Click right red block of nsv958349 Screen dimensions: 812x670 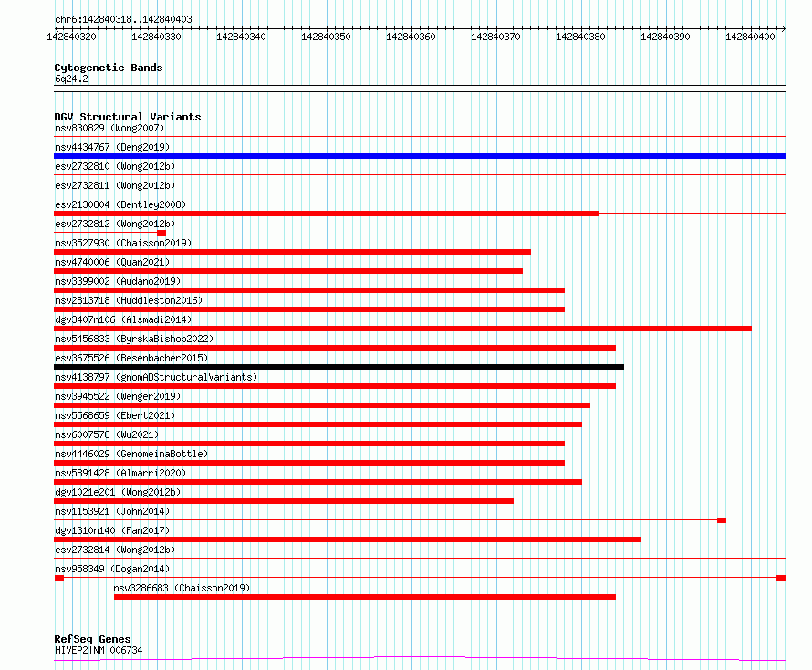click(781, 578)
